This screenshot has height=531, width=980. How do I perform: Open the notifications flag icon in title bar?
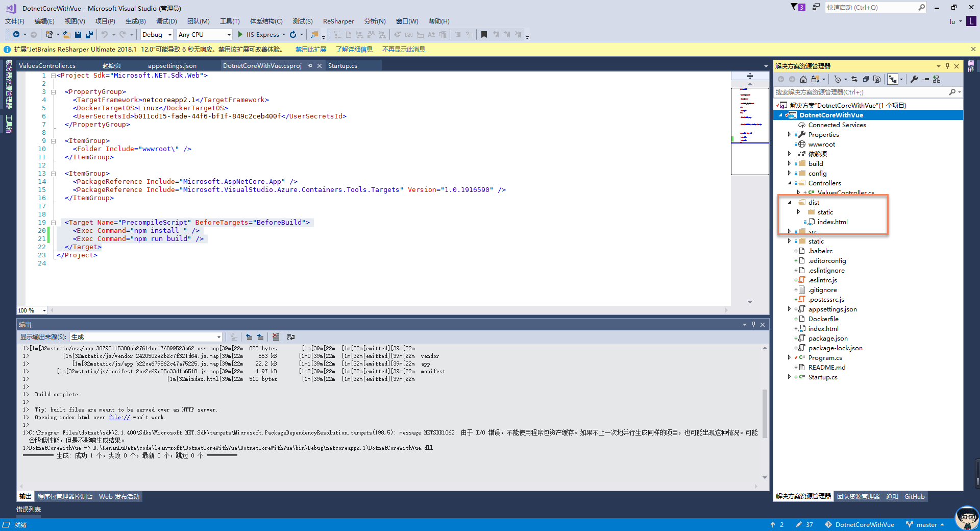pos(794,7)
